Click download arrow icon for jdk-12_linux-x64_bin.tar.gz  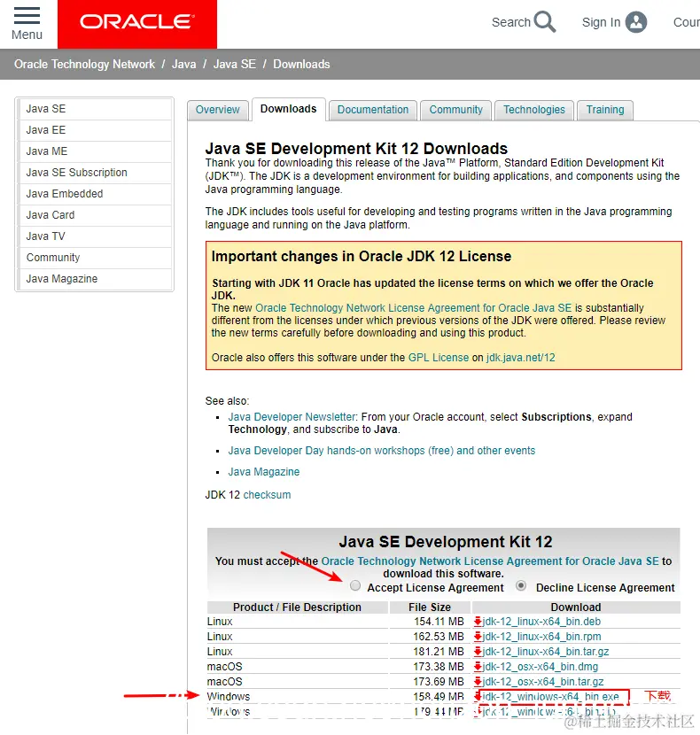pos(478,652)
